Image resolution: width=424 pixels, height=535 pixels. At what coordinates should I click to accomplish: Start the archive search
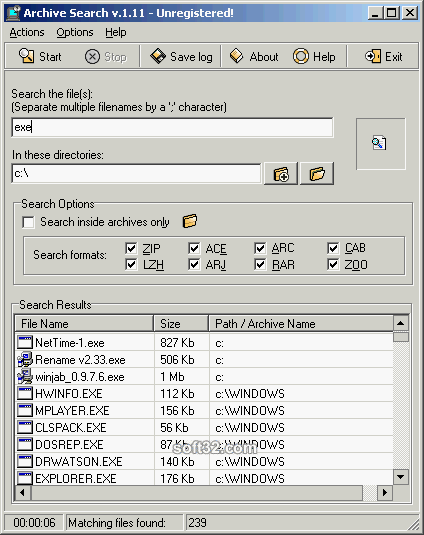(40, 56)
